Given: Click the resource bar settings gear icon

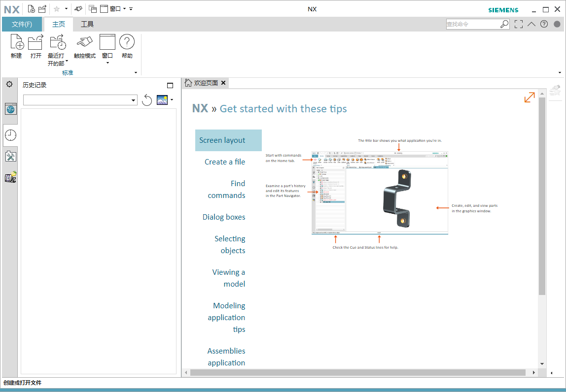Looking at the screenshot, I should tap(9, 84).
